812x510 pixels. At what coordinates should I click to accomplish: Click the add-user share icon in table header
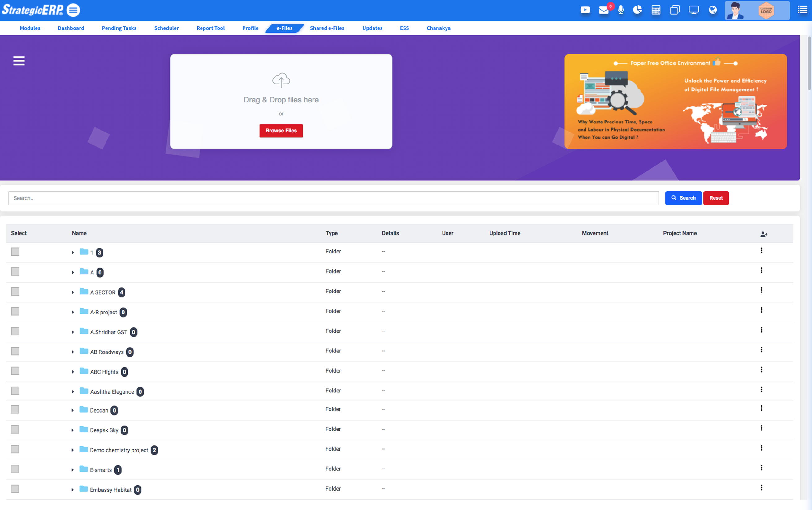point(763,234)
